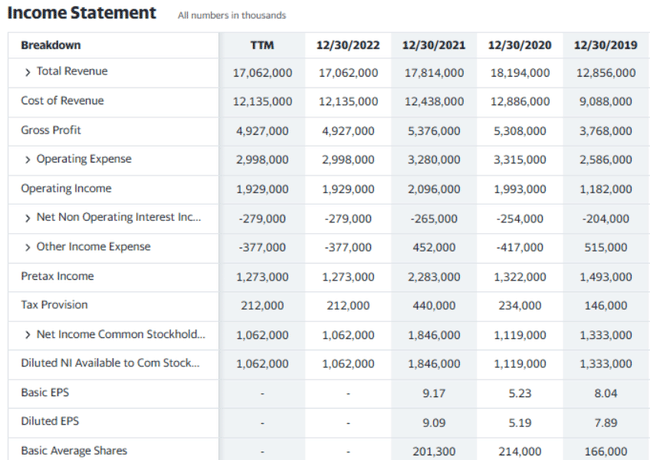Select the 12/30/2022 column header
Image resolution: width=650 pixels, height=460 pixels.
click(x=347, y=46)
